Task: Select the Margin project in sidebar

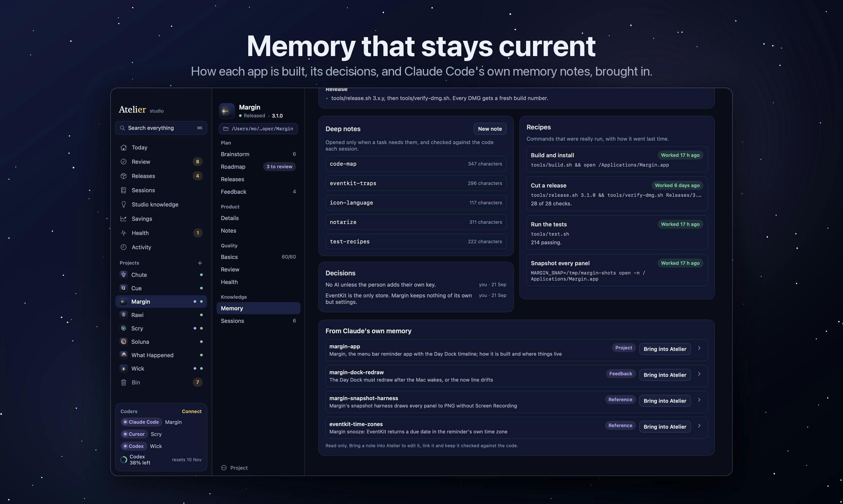Action: tap(161, 302)
